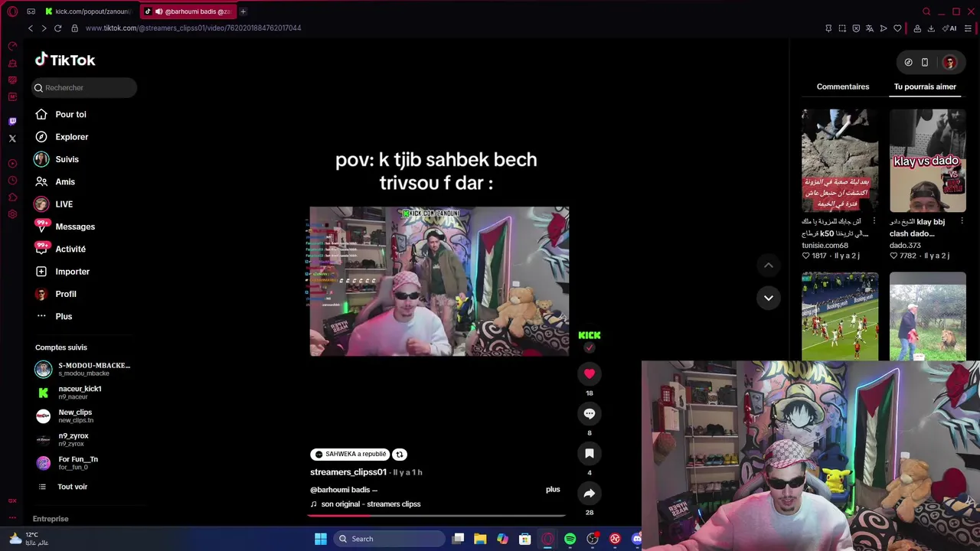
Task: Open the Twitch icon in Opera sidebar
Action: 12,122
